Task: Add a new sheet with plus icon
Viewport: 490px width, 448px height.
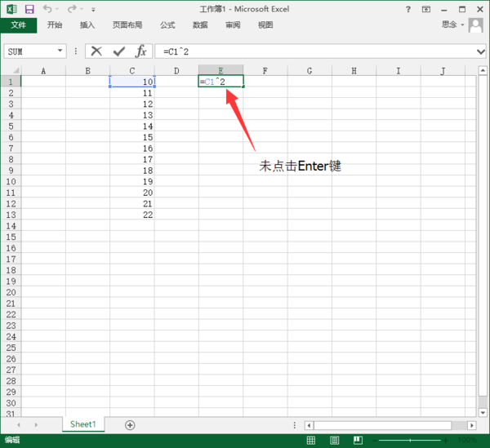Action: (x=130, y=424)
